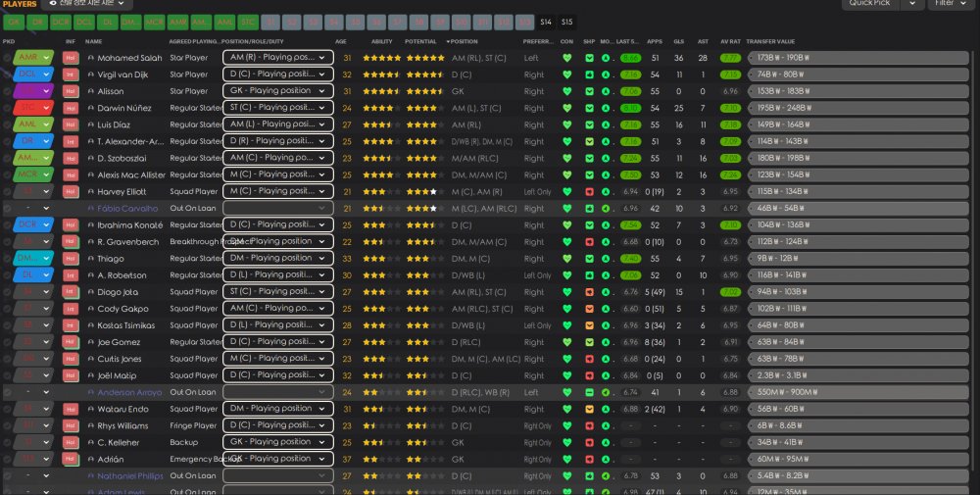Click the person icon beside Thiago's name

[x=90, y=259]
